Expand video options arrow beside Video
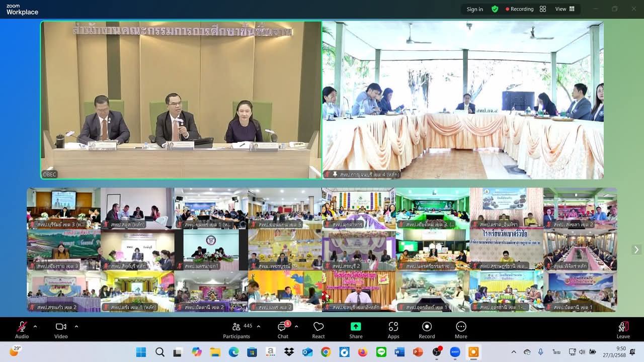Screen dimensions: 644x362 tap(76, 326)
